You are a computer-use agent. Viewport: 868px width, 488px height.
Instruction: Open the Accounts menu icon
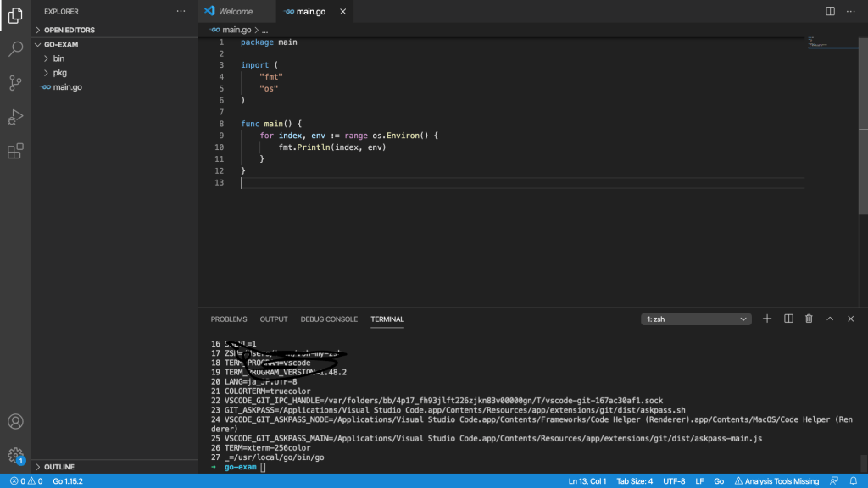tap(15, 421)
